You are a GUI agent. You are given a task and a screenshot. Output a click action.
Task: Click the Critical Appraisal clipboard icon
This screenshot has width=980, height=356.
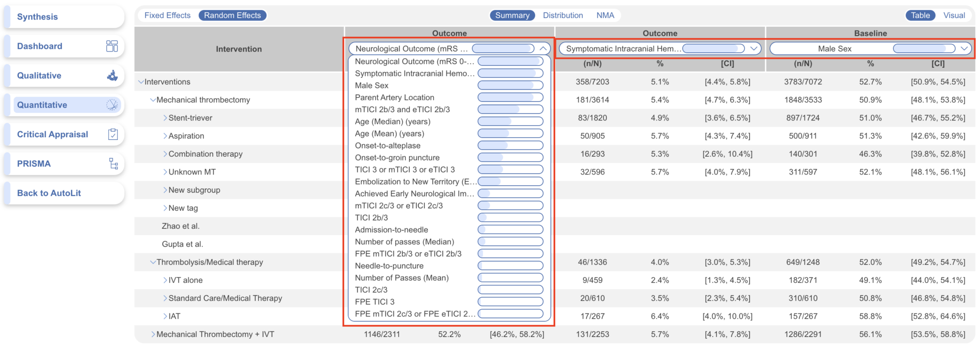(x=112, y=134)
